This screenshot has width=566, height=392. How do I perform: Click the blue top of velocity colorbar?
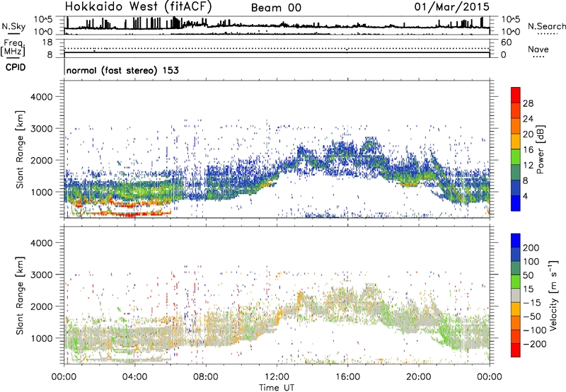tap(516, 241)
